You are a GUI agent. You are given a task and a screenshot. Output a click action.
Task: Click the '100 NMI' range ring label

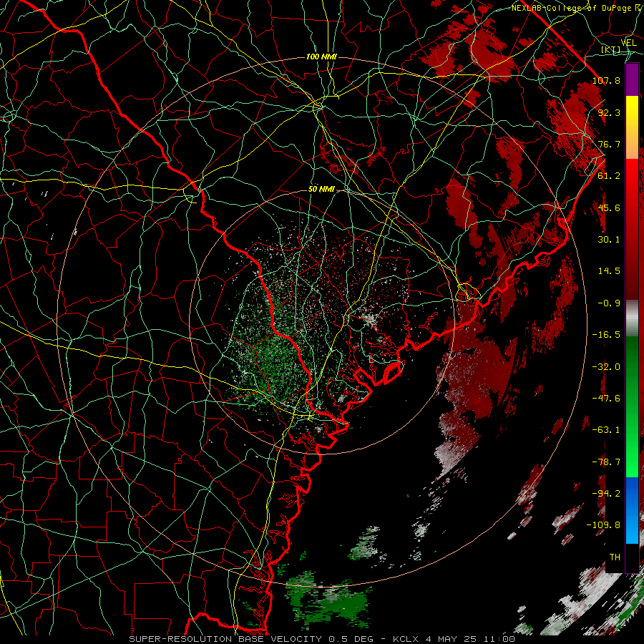tap(321, 57)
